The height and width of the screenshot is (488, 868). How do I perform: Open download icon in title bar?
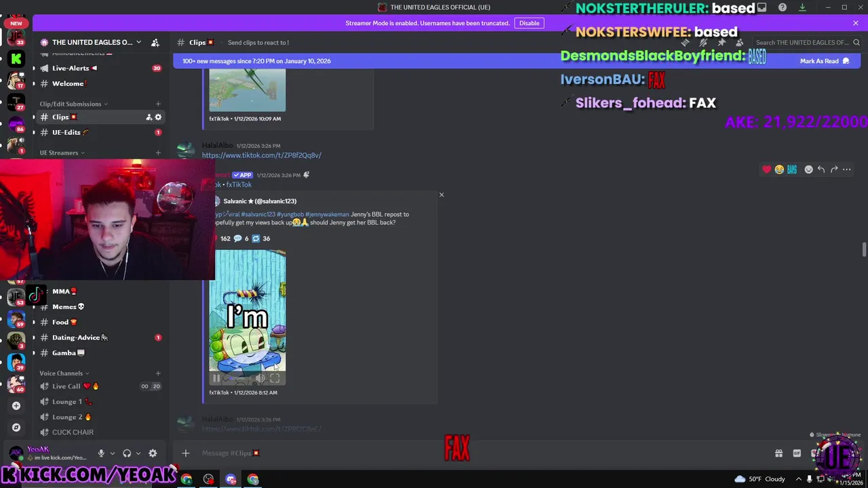click(x=802, y=7)
